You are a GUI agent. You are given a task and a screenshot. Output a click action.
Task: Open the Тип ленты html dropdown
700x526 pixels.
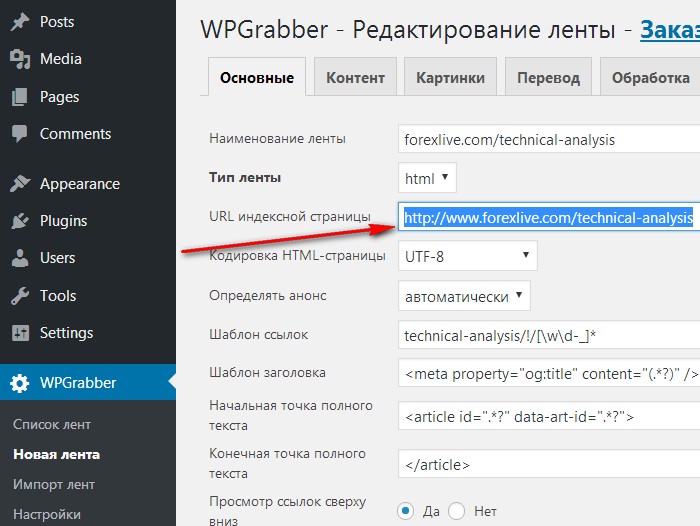tap(427, 178)
